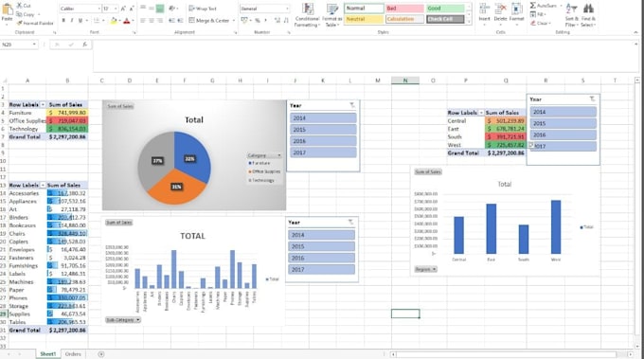Select 2016 in the region Year slicer
The height and width of the screenshot is (359, 644).
tap(563, 135)
